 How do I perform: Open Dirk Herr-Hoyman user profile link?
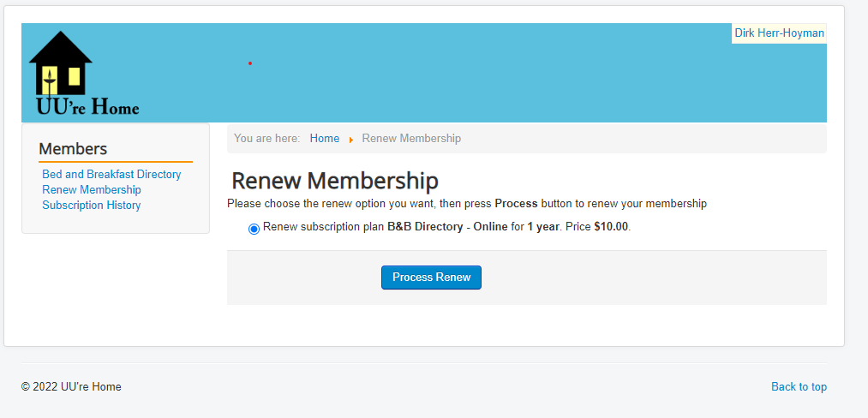click(x=779, y=33)
